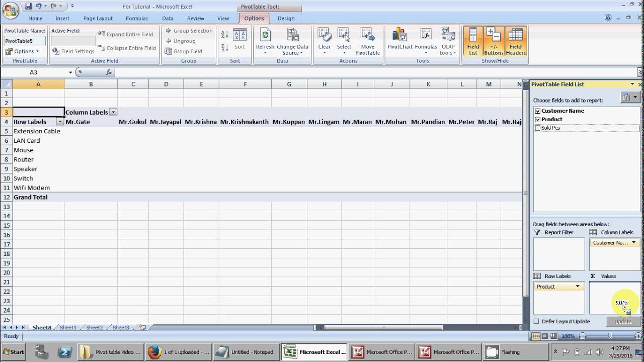Open PivotTable Options dropdown
The image size is (644, 362).
pyautogui.click(x=23, y=51)
